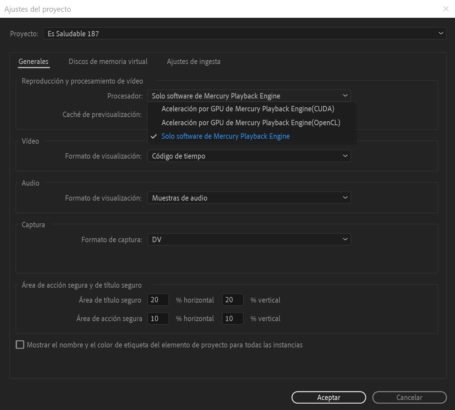Close the Ajustes del proyecto dialog
This screenshot has height=410, width=455.
pos(446,9)
